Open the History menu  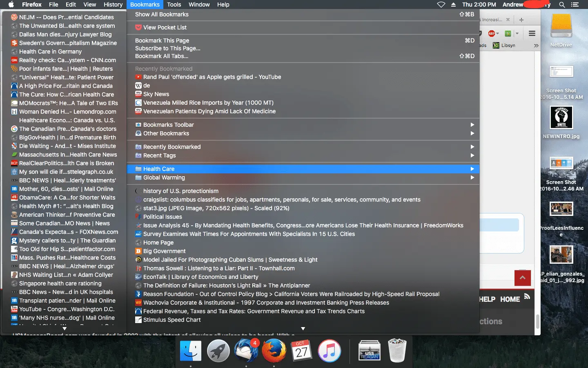[x=113, y=4]
